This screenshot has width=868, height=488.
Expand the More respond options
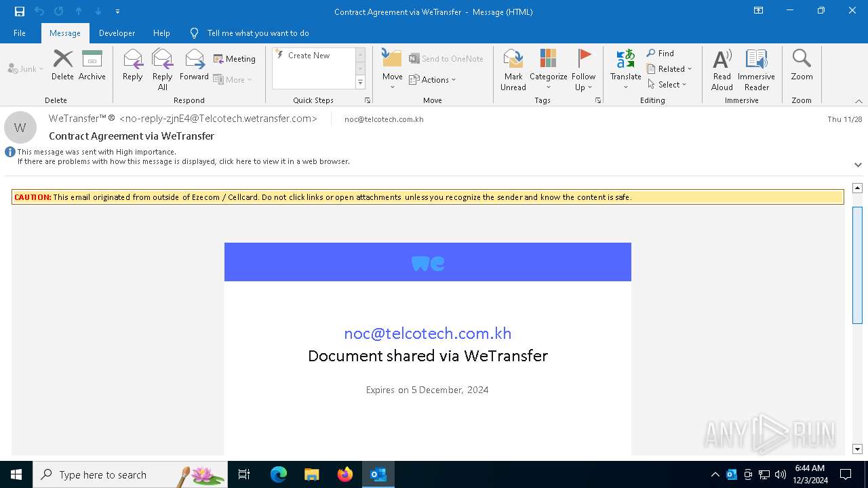[x=233, y=79]
